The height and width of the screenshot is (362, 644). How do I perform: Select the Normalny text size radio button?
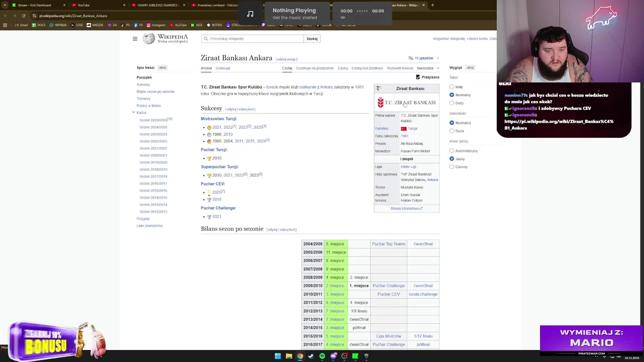click(x=452, y=95)
